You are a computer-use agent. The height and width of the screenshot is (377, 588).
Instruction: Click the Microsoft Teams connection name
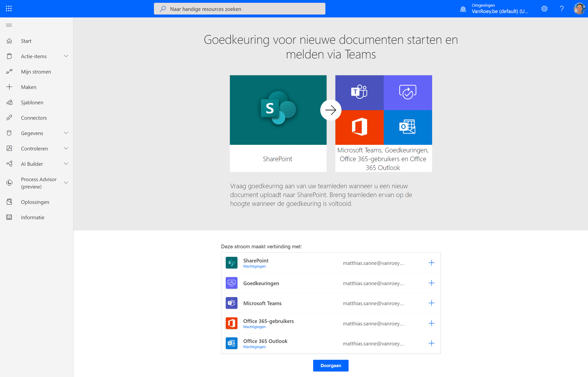click(262, 303)
